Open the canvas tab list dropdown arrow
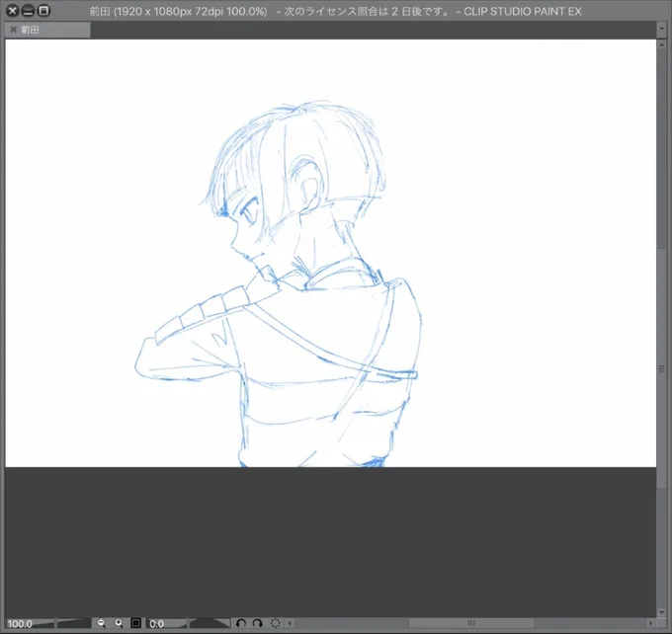 point(662,30)
